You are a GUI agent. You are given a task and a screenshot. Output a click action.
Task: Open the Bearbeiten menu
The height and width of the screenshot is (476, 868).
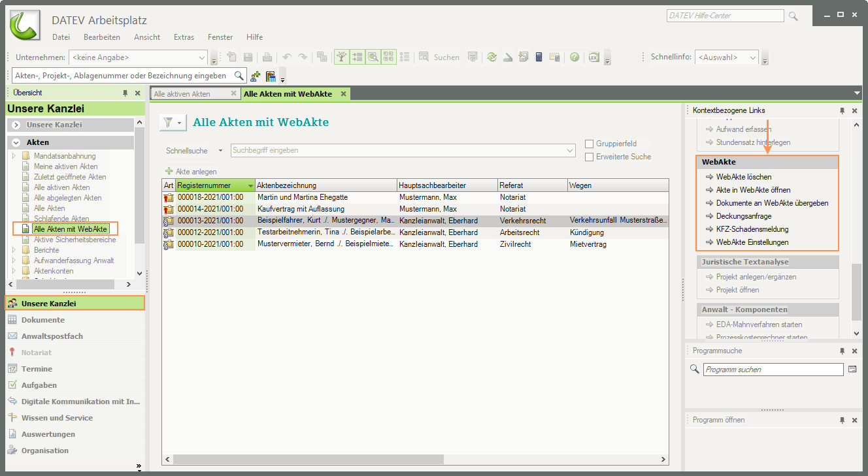(x=102, y=37)
